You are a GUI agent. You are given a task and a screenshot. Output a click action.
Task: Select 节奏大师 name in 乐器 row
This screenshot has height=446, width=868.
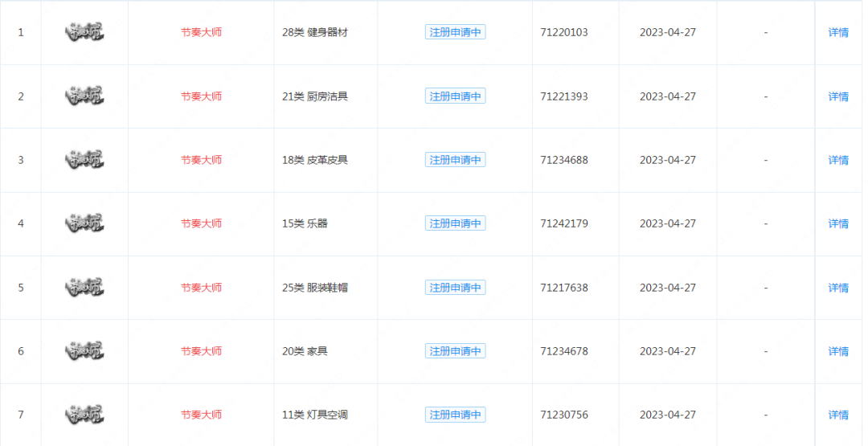click(x=201, y=223)
